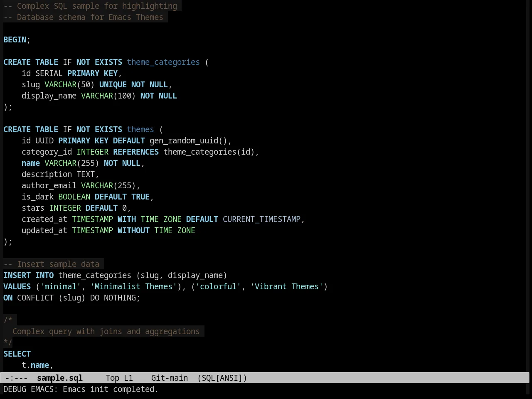532x399 pixels.
Task: Click the '-- Complex SQL sample for highlighting' comment
Action: click(x=90, y=6)
